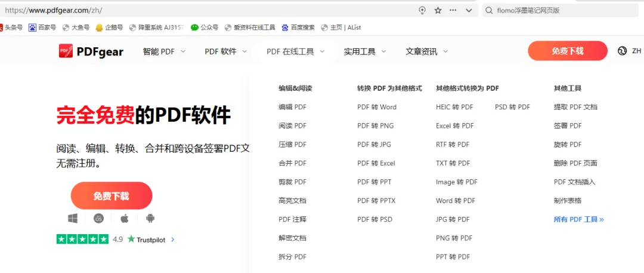
Task: Open PNG 转 PDF
Action: click(454, 238)
